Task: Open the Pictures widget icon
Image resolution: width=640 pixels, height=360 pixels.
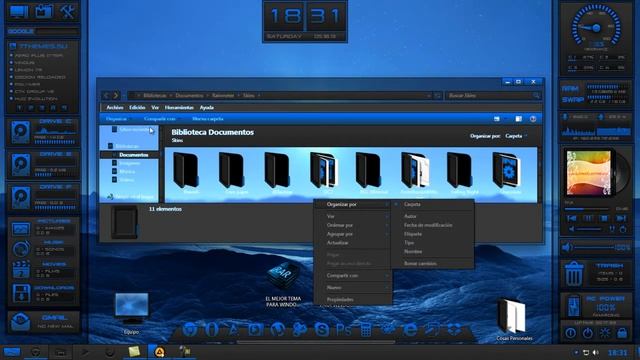Action: pyautogui.click(x=20, y=229)
